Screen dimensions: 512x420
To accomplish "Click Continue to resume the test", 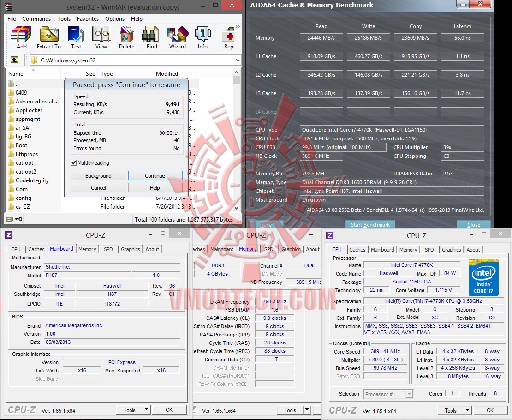I will [x=155, y=176].
